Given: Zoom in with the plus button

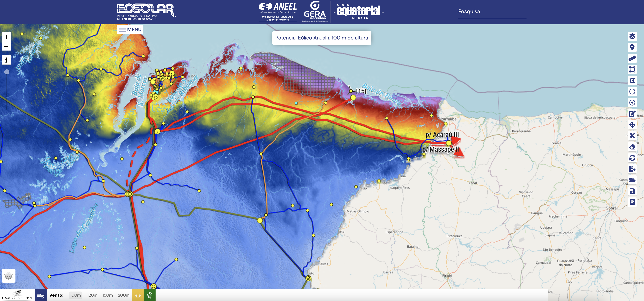Looking at the screenshot, I should pyautogui.click(x=6, y=37).
